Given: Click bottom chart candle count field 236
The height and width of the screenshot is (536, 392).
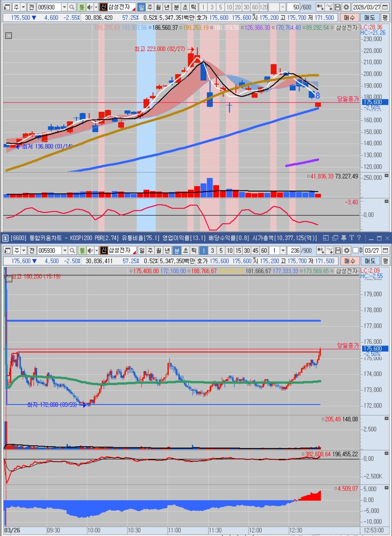Looking at the screenshot, I should click(x=294, y=250).
